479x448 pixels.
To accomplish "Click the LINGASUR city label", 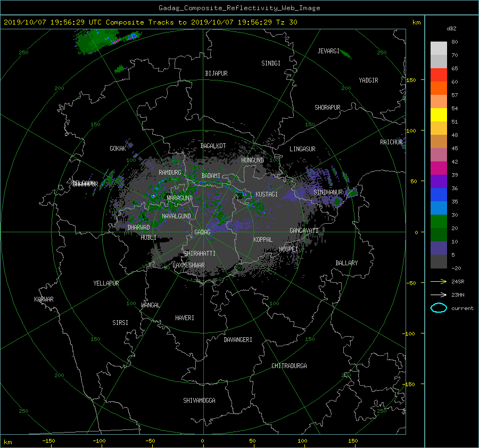I will (x=302, y=149).
